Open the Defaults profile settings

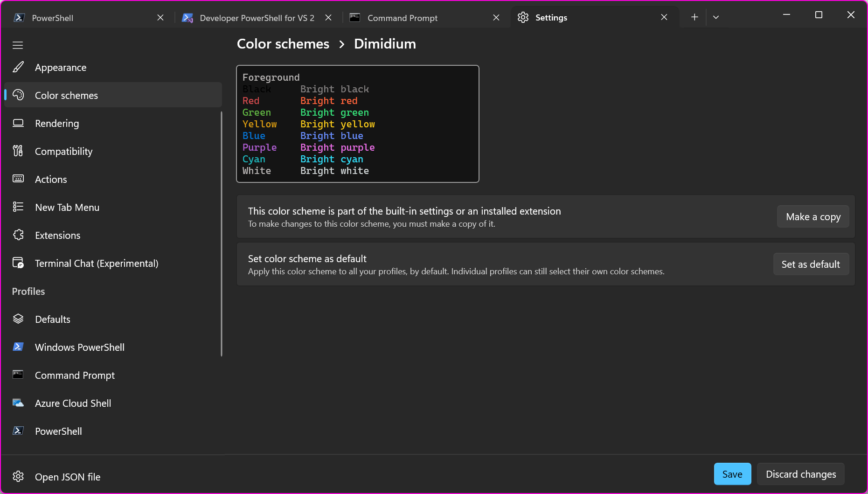pos(113,319)
